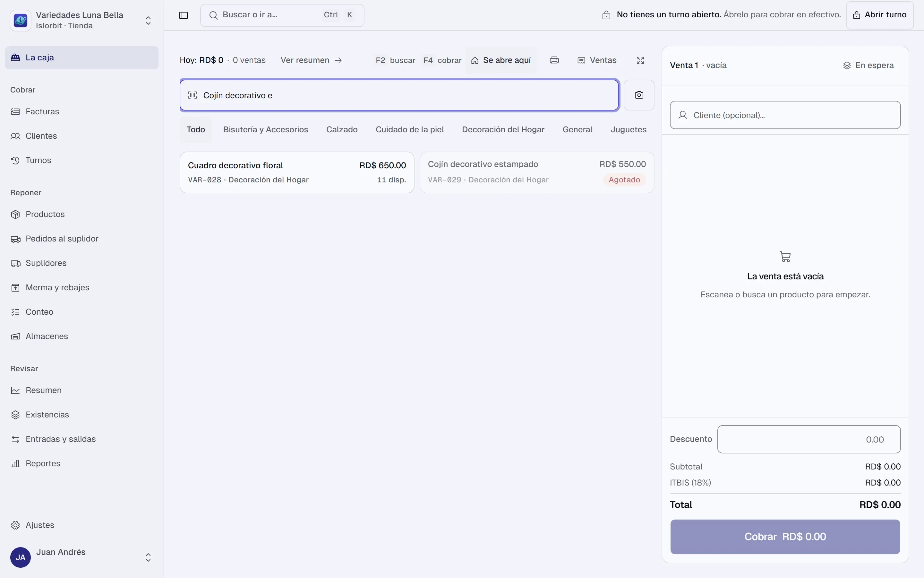Add Cuadro decorativo floral product card
The height and width of the screenshot is (578, 924).
297,172
